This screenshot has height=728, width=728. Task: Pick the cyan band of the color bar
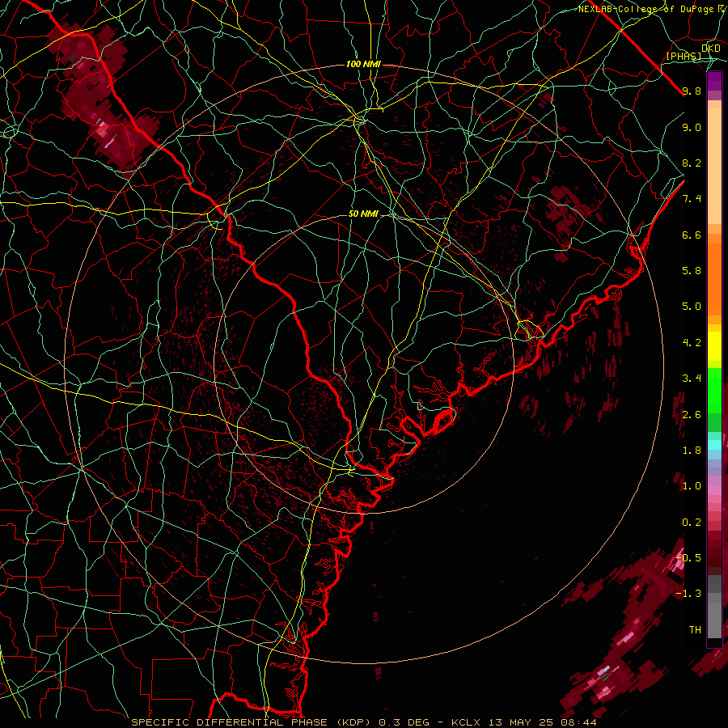tap(714, 445)
